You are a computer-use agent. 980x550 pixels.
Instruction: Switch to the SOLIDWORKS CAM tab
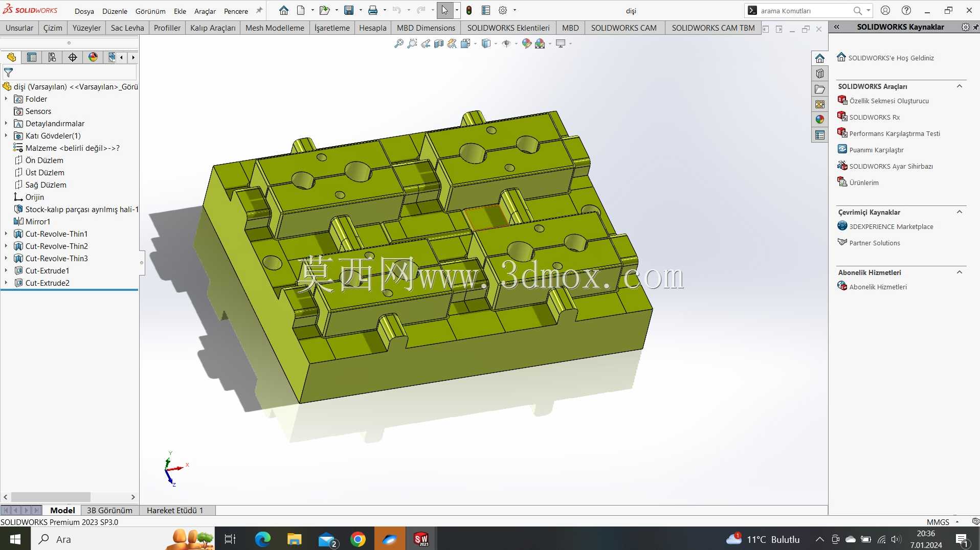pos(624,28)
